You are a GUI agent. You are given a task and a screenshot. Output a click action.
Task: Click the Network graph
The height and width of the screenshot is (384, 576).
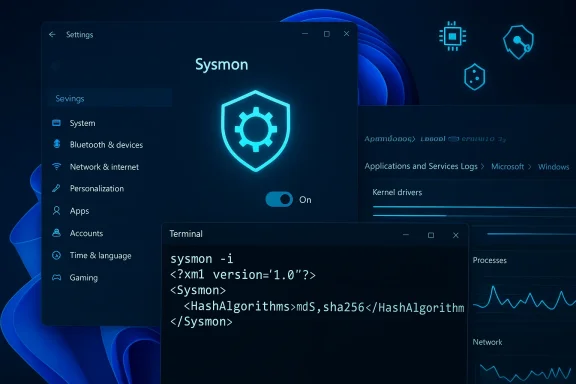point(525,372)
